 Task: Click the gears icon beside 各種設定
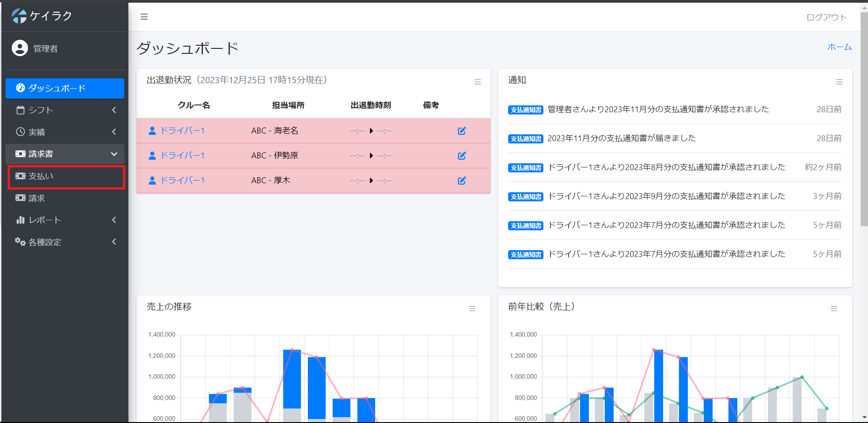click(20, 242)
